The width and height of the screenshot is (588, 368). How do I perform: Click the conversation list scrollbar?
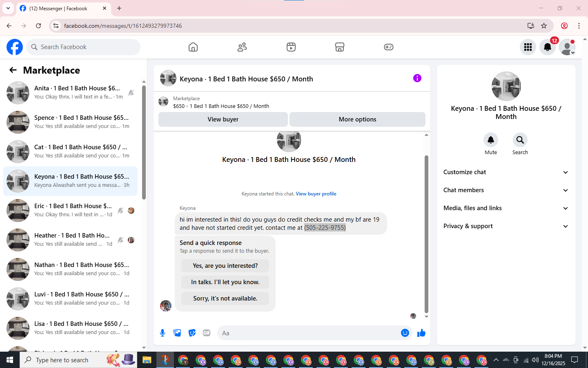point(144,142)
